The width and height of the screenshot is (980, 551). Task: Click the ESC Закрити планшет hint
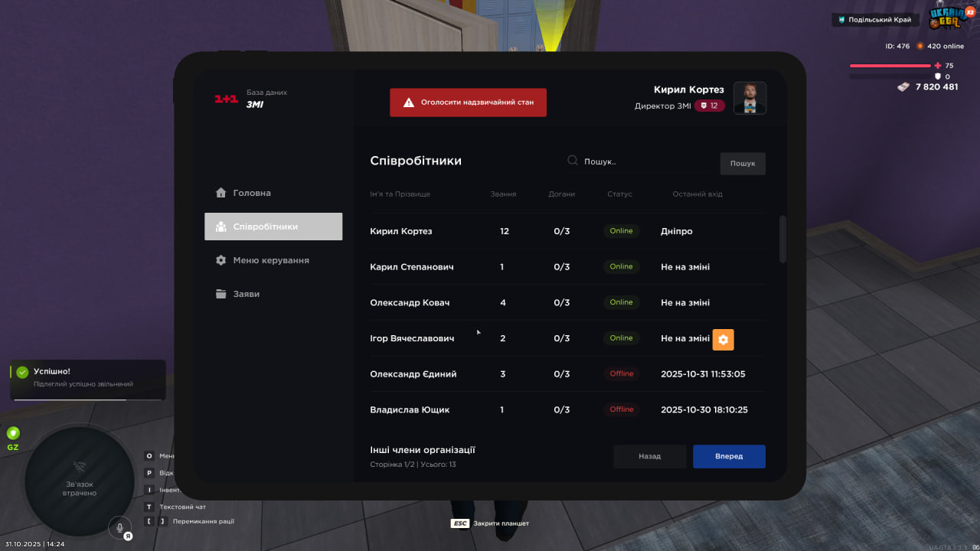pyautogui.click(x=490, y=523)
